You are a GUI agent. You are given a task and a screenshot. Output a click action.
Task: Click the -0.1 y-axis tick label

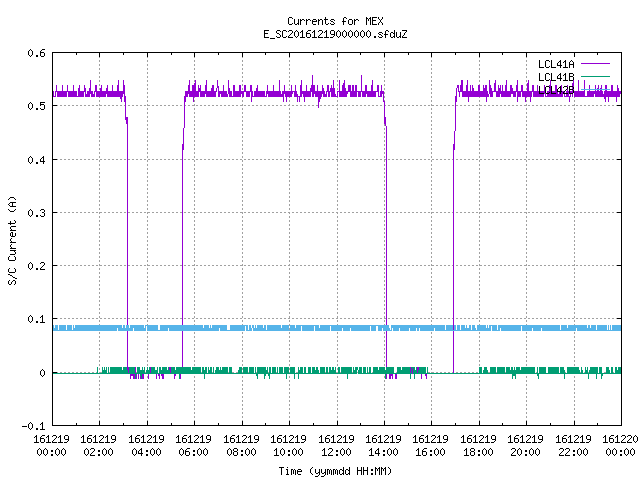pos(33,426)
